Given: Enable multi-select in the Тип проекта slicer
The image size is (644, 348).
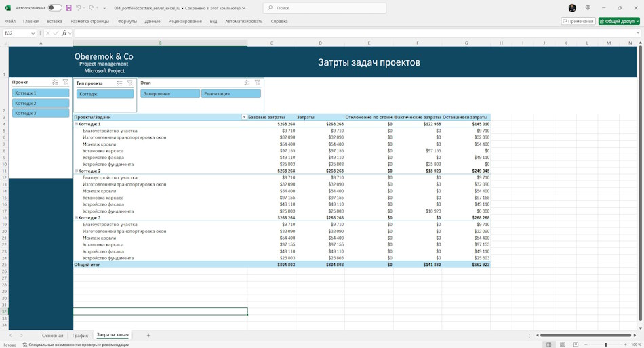Looking at the screenshot, I should coord(119,83).
